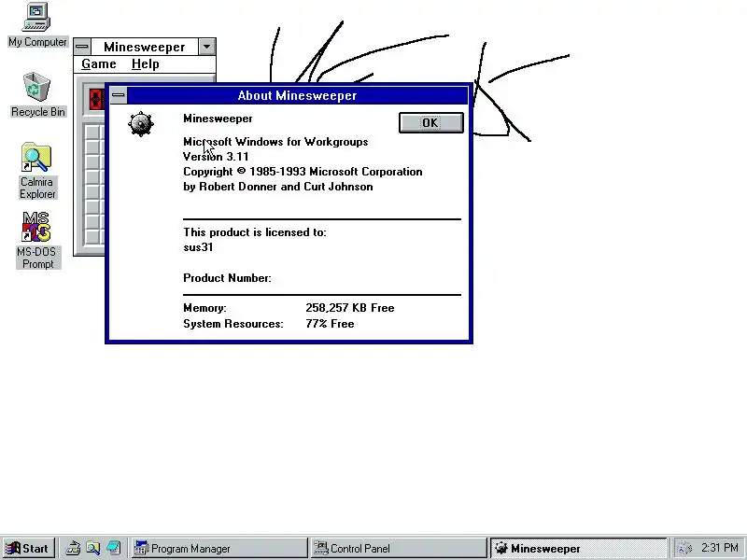The width and height of the screenshot is (747, 560).
Task: Click the red mine counter in Minesweeper
Action: tap(97, 99)
